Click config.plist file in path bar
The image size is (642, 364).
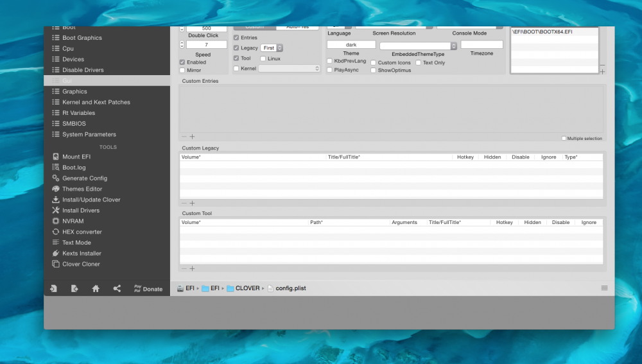click(286, 288)
